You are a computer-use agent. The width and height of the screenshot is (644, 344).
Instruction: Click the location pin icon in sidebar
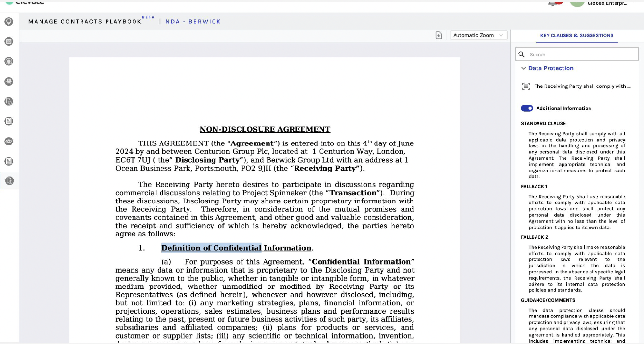[x=9, y=22]
